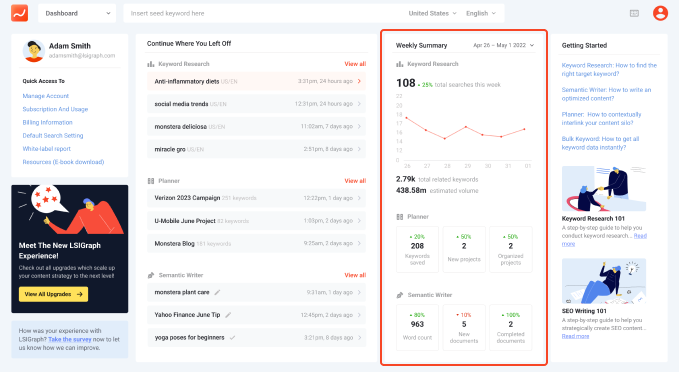Open Semantic Writer: How to write optimized content link

606,94
